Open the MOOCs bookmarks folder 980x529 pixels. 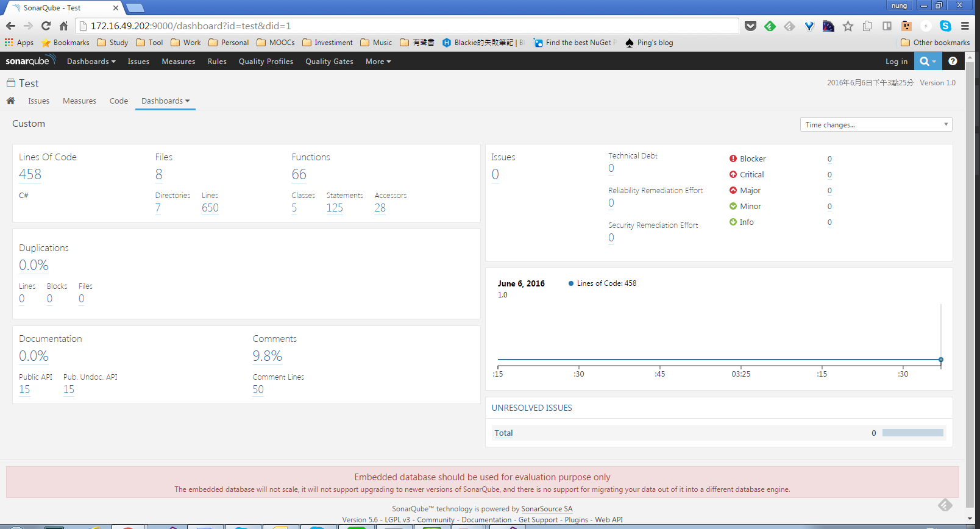click(x=275, y=43)
